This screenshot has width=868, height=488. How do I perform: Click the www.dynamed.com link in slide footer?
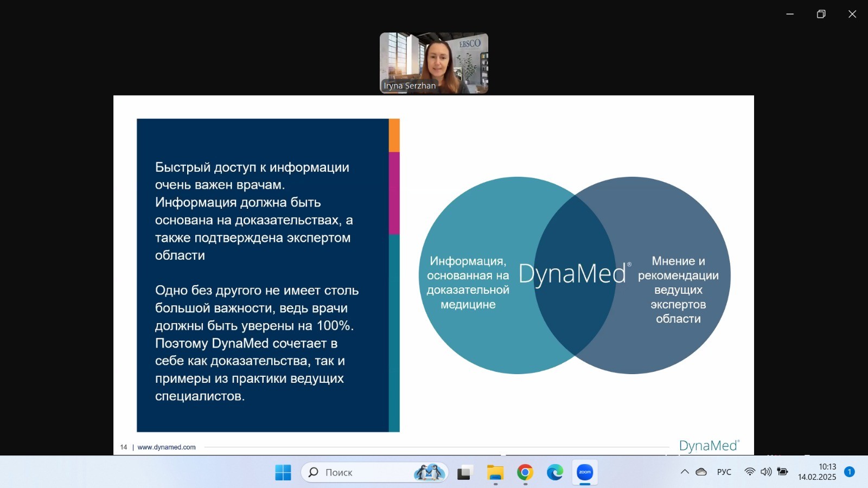coord(167,447)
